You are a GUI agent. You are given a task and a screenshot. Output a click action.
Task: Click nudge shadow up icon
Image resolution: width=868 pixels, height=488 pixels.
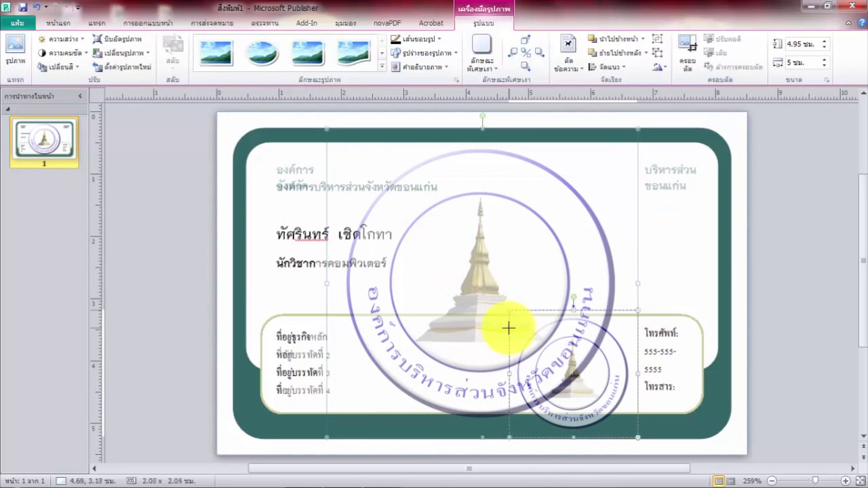click(x=526, y=40)
